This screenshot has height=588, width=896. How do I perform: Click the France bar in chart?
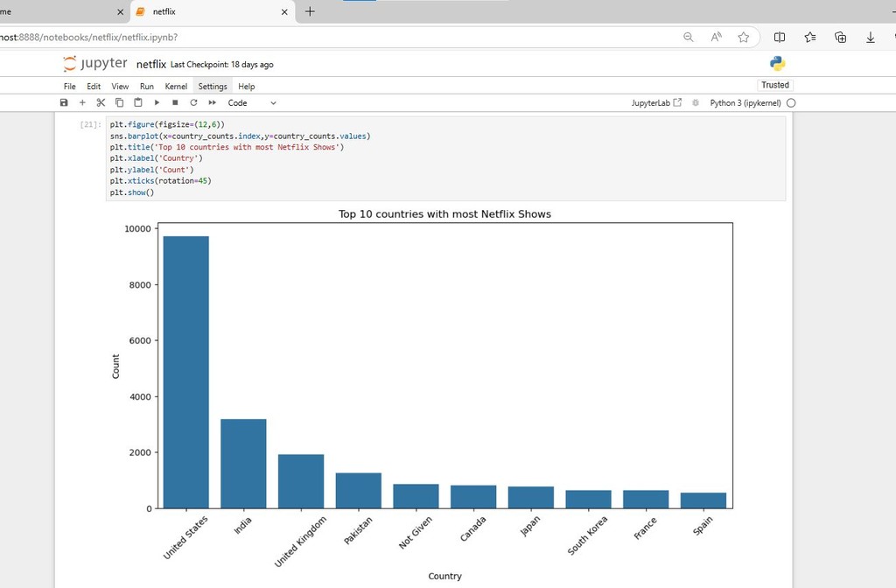[646, 499]
